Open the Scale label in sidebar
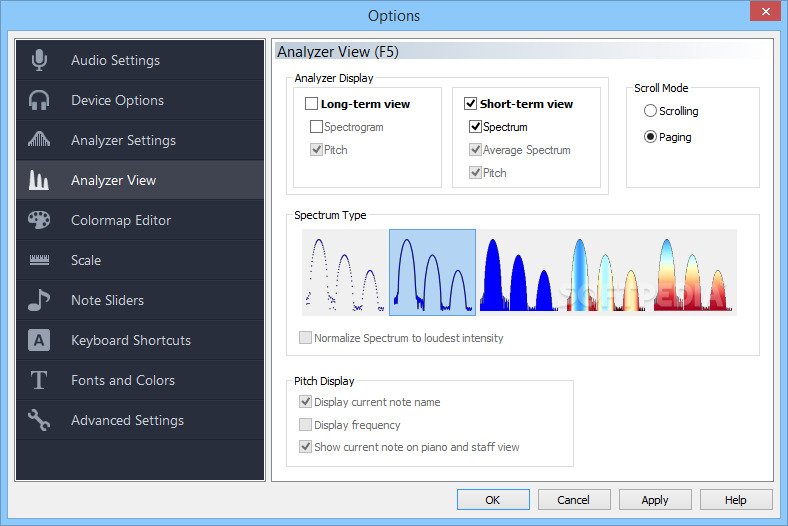The image size is (788, 526). (86, 260)
